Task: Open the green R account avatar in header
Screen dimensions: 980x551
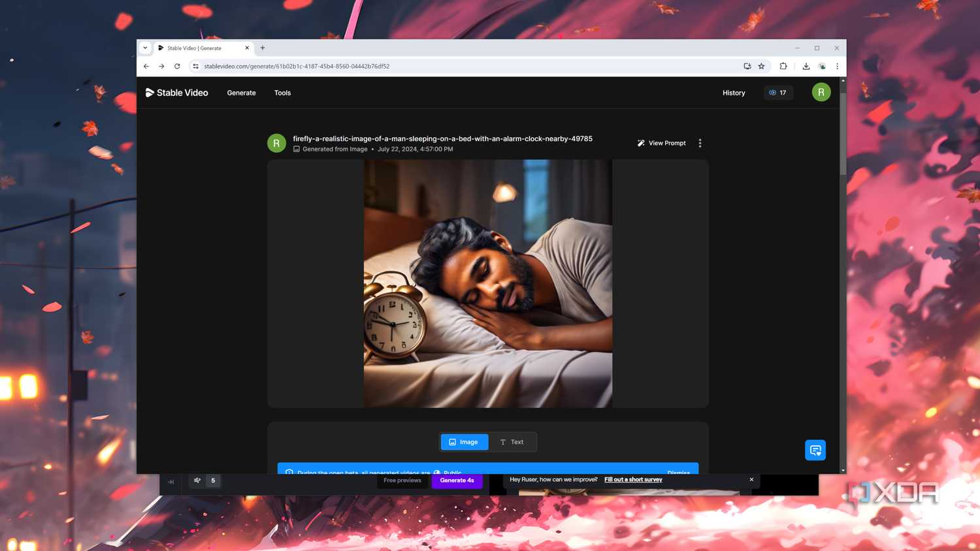Action: point(821,92)
